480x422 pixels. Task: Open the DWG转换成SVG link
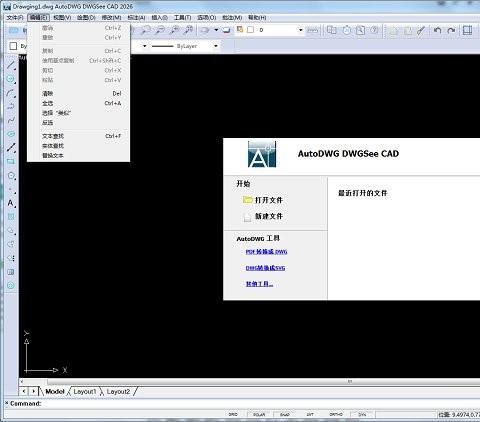265,268
